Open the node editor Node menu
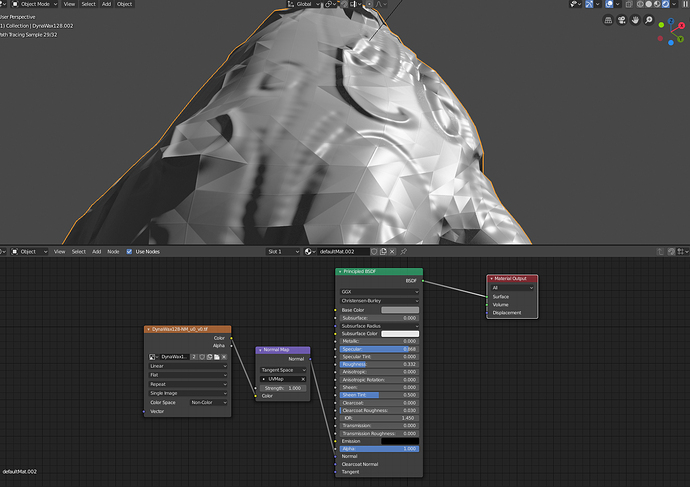690x487 pixels. pyautogui.click(x=114, y=252)
